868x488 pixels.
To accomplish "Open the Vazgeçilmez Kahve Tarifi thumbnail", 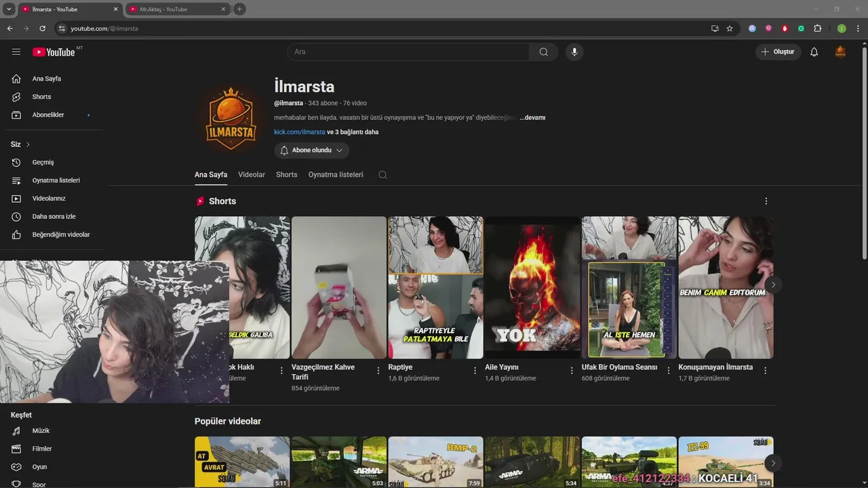I will point(339,287).
